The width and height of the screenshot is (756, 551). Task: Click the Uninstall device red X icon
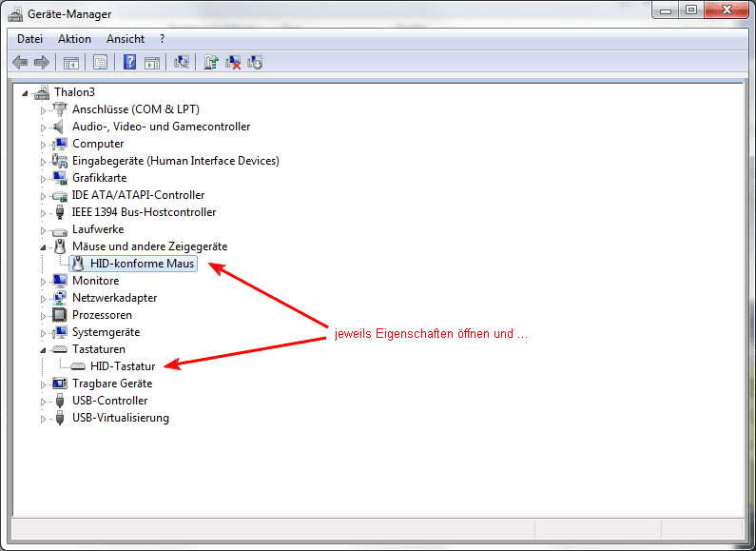233,62
